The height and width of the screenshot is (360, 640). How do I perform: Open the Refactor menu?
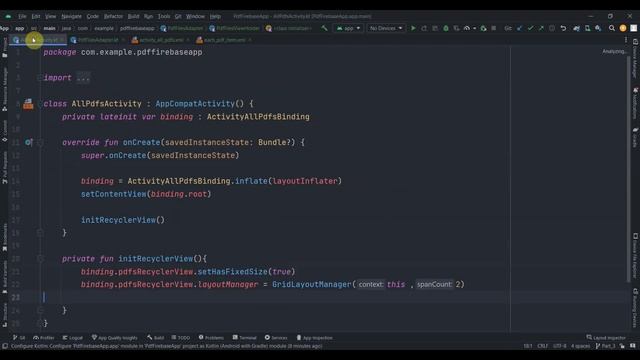113,16
